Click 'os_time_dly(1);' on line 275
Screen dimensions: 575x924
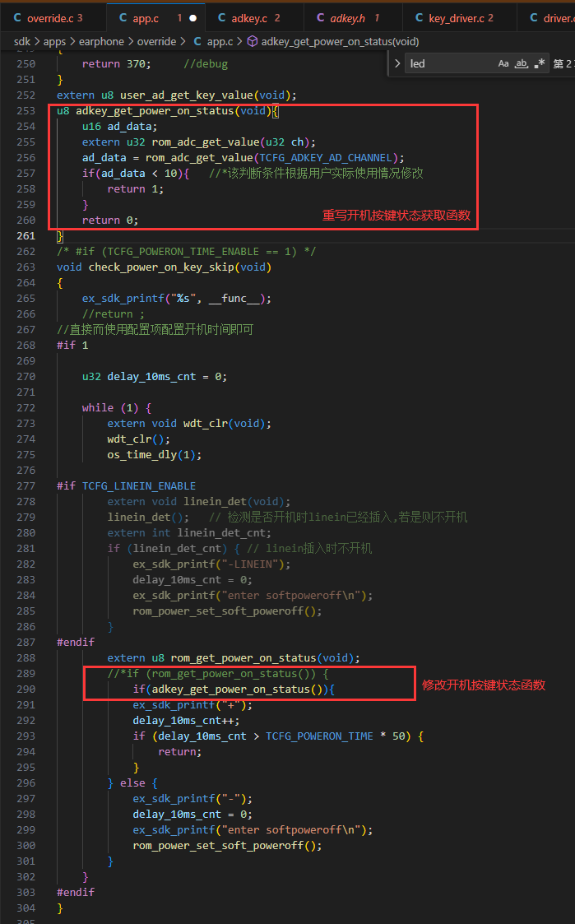click(x=155, y=455)
